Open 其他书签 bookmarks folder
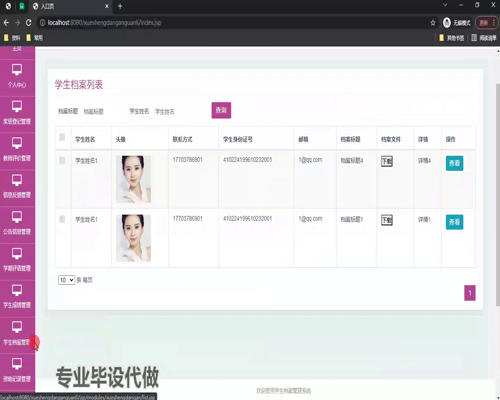Image resolution: width=500 pixels, height=400 pixels. click(452, 38)
